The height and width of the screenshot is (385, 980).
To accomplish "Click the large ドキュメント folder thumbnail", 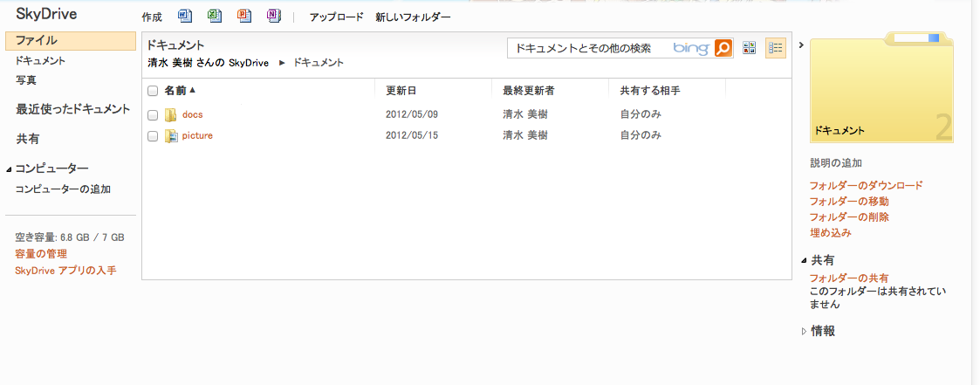I will 882,89.
